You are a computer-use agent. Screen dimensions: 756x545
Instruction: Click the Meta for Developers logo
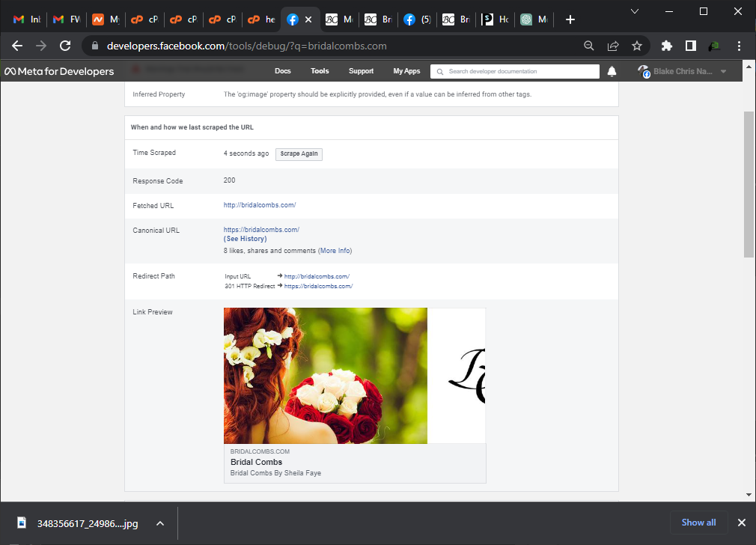[x=59, y=71]
